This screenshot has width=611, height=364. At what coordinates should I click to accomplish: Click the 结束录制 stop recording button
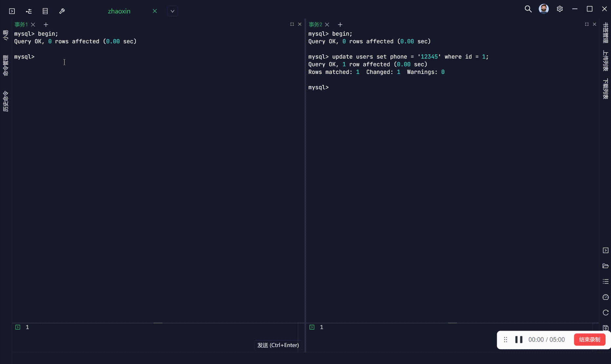[589, 339]
